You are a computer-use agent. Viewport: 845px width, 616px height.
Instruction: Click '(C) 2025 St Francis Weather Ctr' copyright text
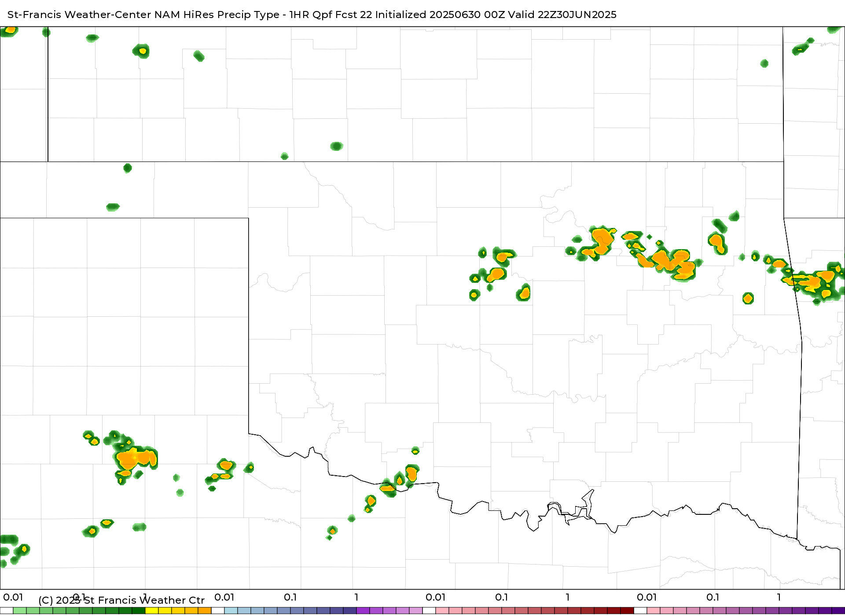[x=121, y=600]
